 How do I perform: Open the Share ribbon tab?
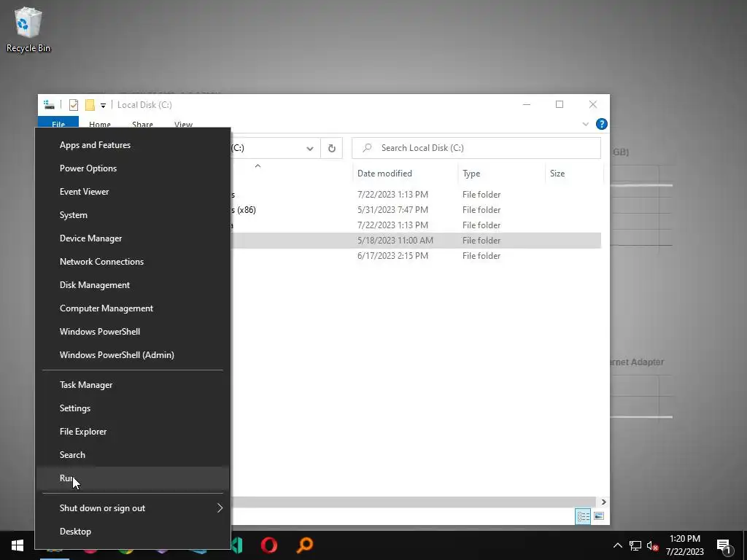coord(142,124)
